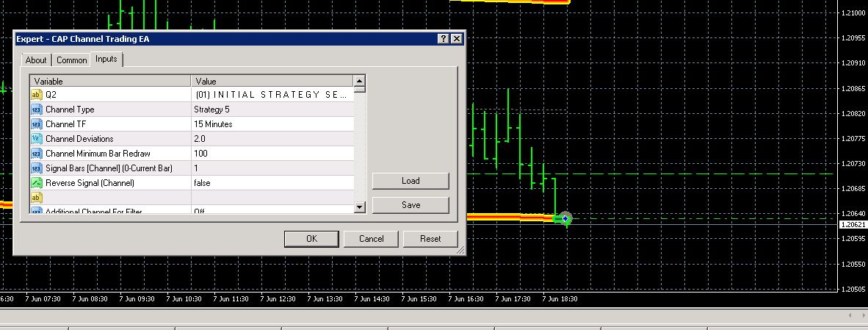
Task: Click the Reverse Signal (Channel) label
Action: click(x=90, y=183)
